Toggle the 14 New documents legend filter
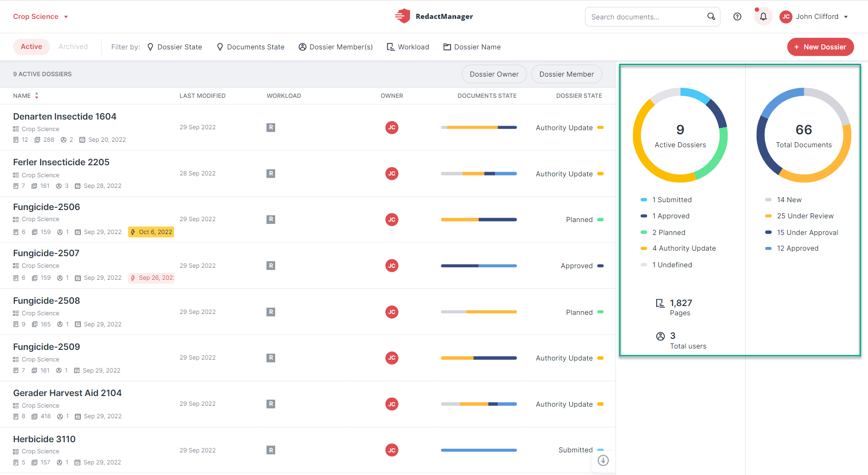The image size is (868, 475). [784, 200]
